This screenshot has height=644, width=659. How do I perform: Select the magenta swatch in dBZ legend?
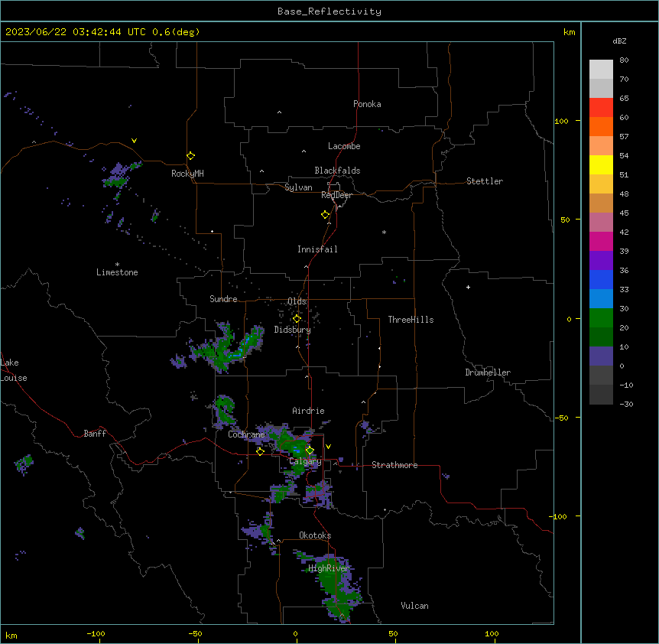(601, 241)
